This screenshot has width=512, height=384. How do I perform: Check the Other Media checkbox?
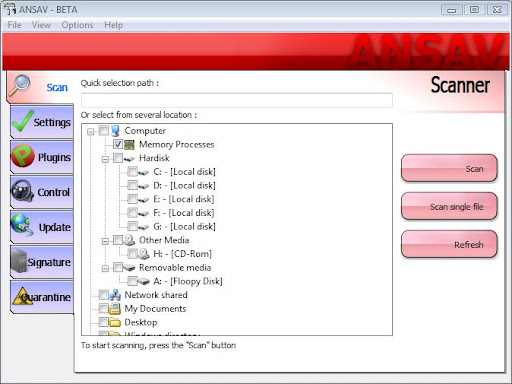118,240
